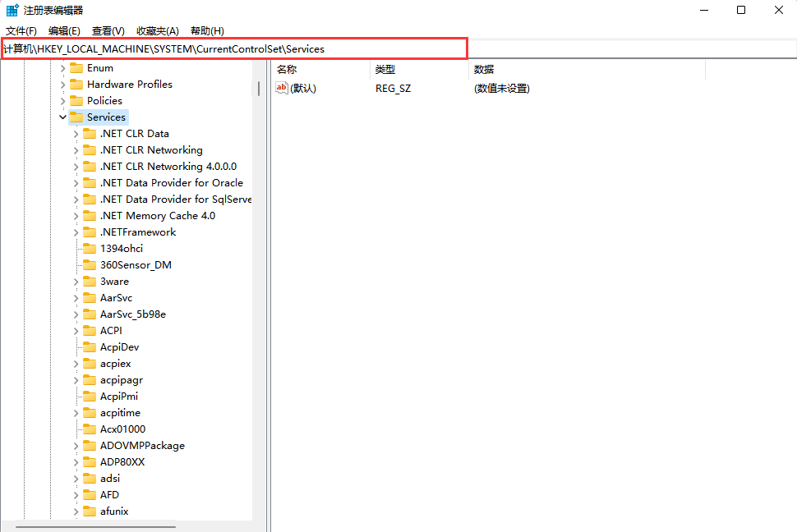Screen dimensions: 797x532
Task: Expand the ADP80XX key
Action: 76,462
